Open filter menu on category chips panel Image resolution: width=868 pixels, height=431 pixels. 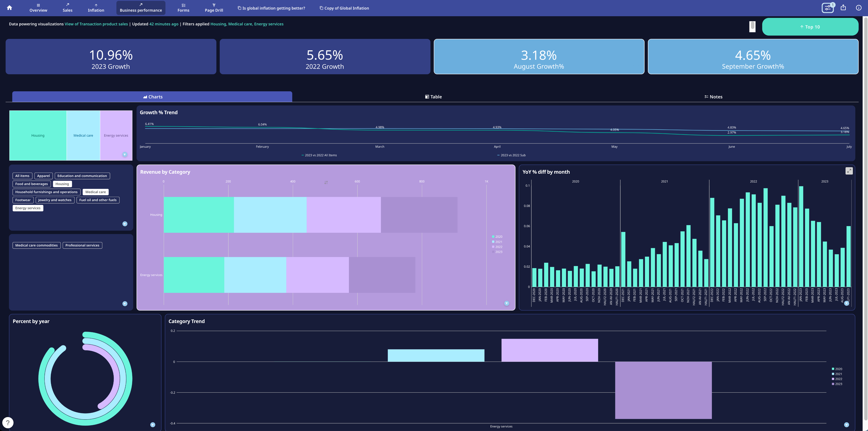[x=125, y=224]
